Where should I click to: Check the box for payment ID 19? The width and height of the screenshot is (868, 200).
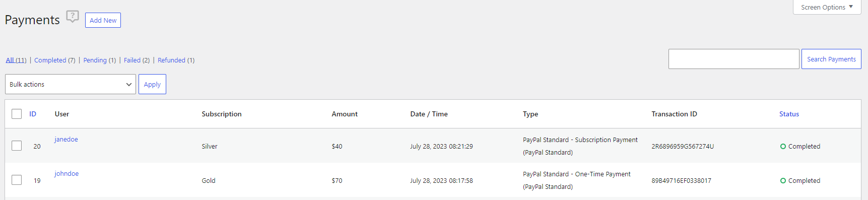pos(17,180)
